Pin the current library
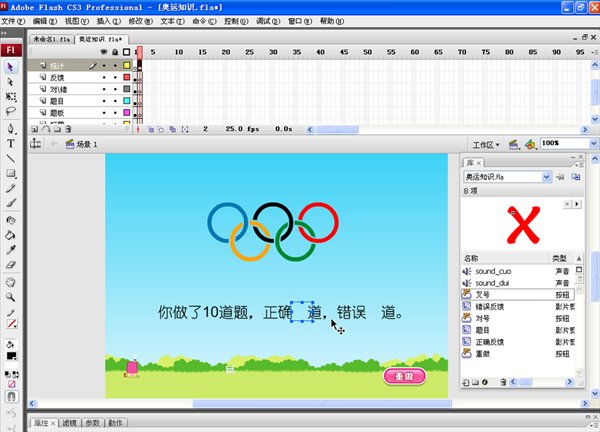Screen dimensions: 600x432 coord(561,177)
